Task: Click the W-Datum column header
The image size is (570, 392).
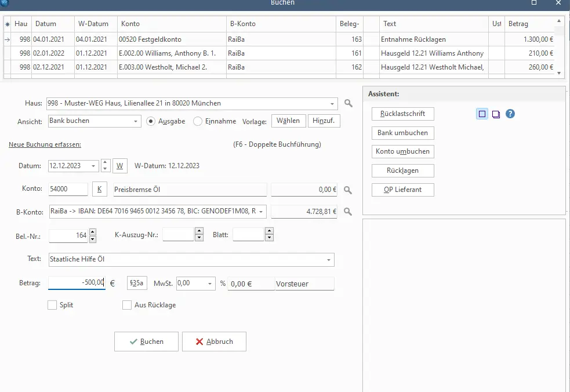Action: [x=96, y=24]
